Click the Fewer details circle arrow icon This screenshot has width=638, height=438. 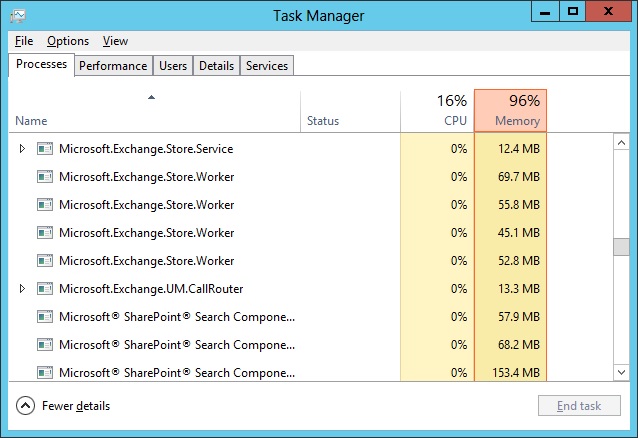point(25,406)
